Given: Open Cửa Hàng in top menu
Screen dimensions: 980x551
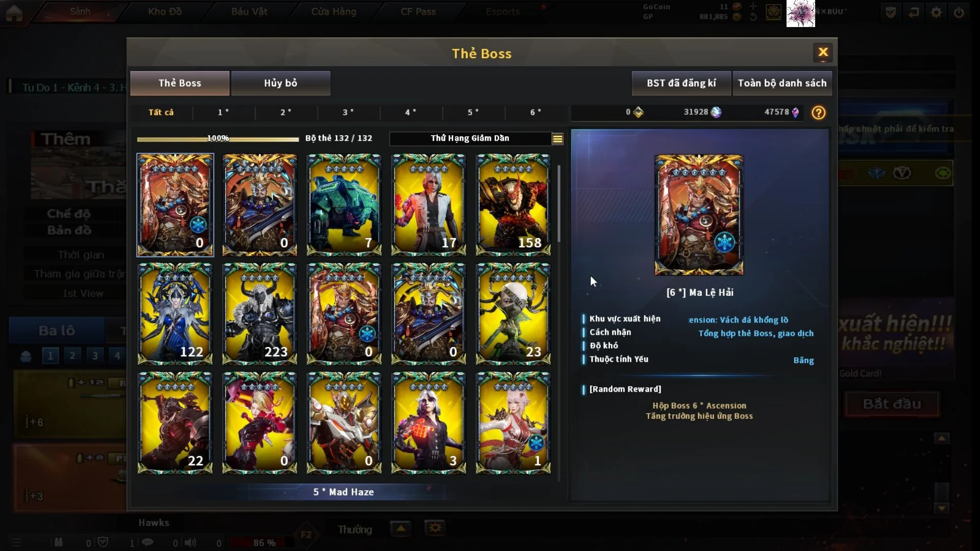Looking at the screenshot, I should [334, 12].
